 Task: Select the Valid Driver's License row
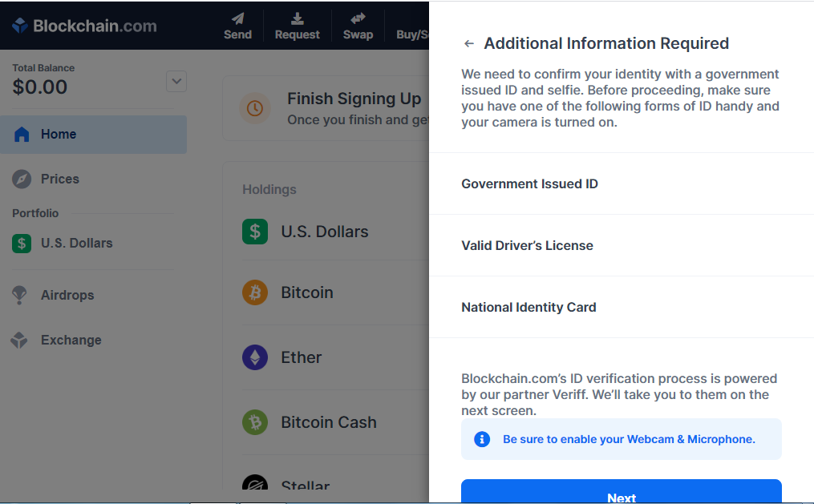click(x=622, y=245)
